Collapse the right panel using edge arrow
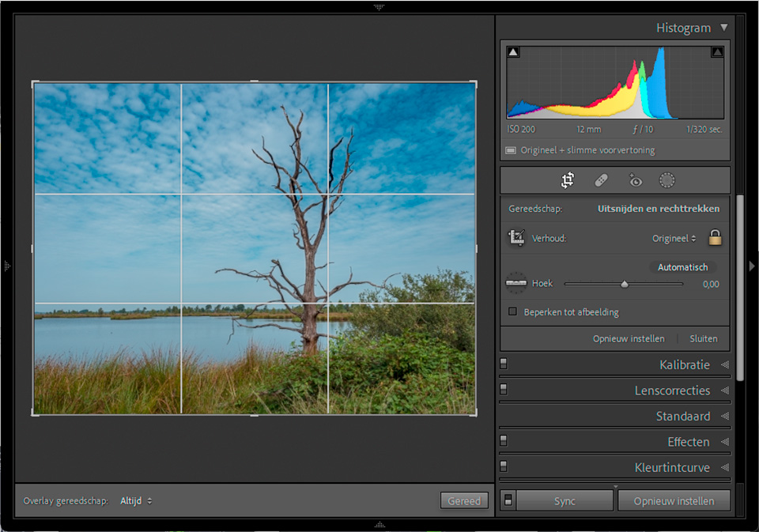Viewport: 759px width, 532px height. (752, 266)
